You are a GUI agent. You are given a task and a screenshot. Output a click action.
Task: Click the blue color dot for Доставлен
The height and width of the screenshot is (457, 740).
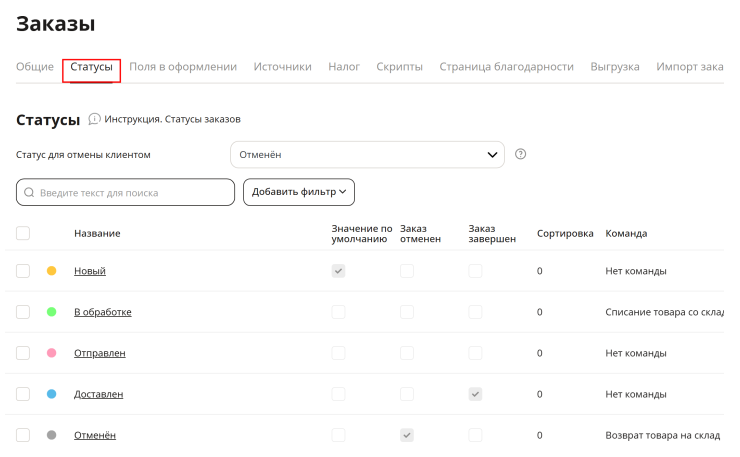[51, 394]
